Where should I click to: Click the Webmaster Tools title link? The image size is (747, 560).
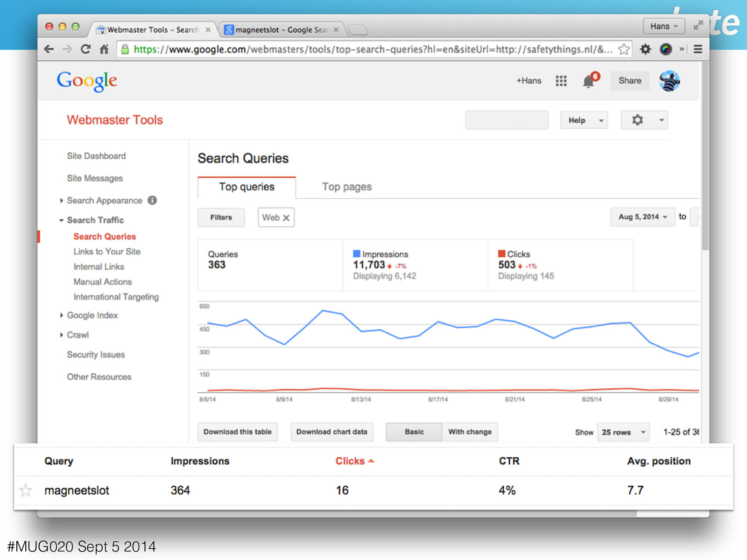coord(115,120)
